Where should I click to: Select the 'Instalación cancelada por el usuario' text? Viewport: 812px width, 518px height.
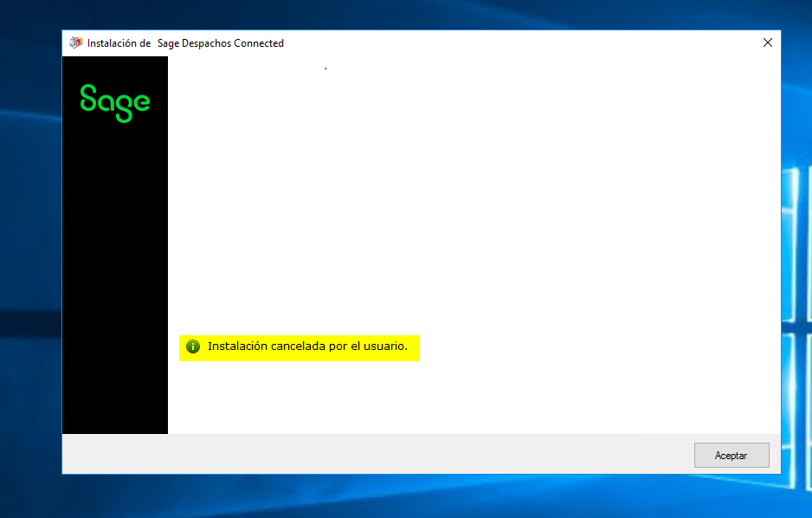coord(306,346)
